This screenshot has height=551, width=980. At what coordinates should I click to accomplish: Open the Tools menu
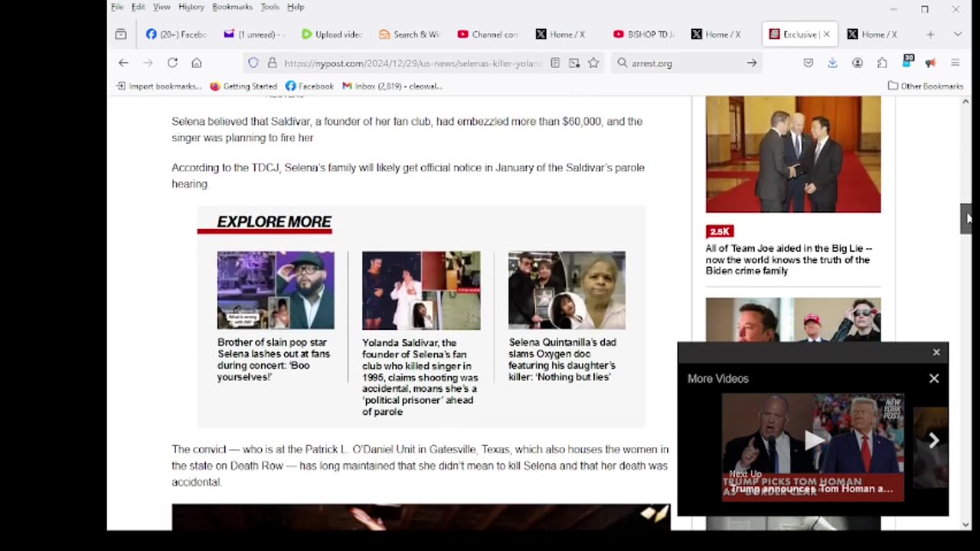click(x=269, y=7)
